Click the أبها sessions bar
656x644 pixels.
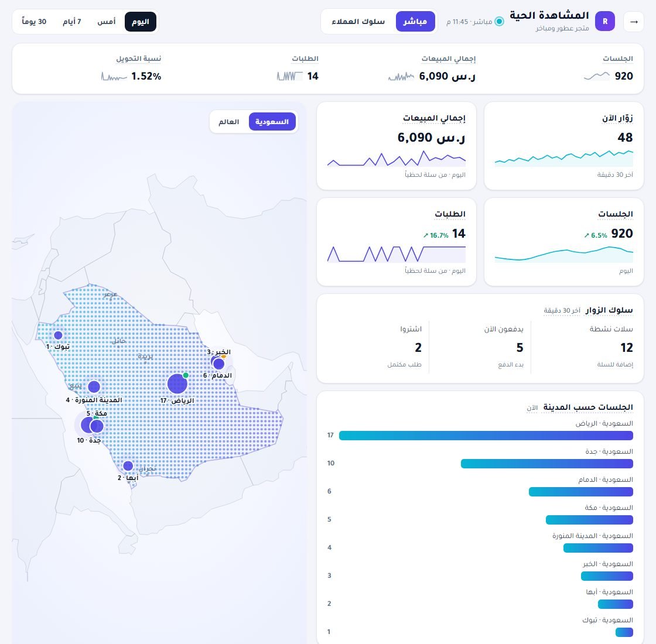(616, 604)
